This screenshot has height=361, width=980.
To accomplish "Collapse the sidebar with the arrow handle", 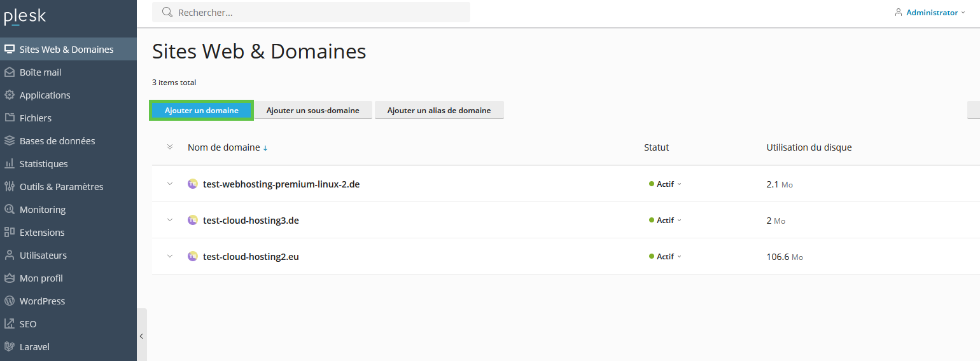I will (141, 336).
